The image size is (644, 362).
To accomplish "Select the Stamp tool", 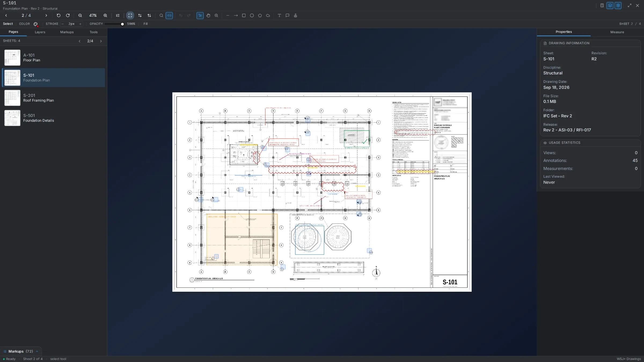I will (295, 16).
